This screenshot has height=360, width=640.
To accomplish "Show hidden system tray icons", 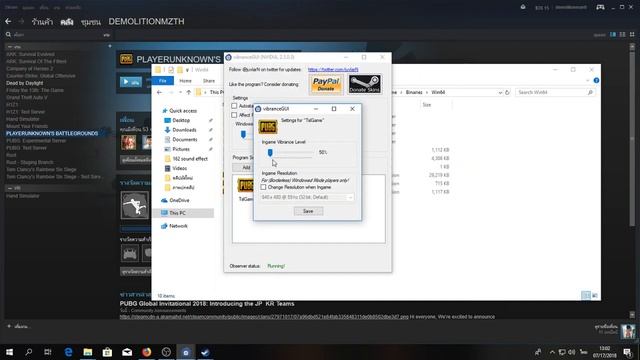I will [552, 352].
